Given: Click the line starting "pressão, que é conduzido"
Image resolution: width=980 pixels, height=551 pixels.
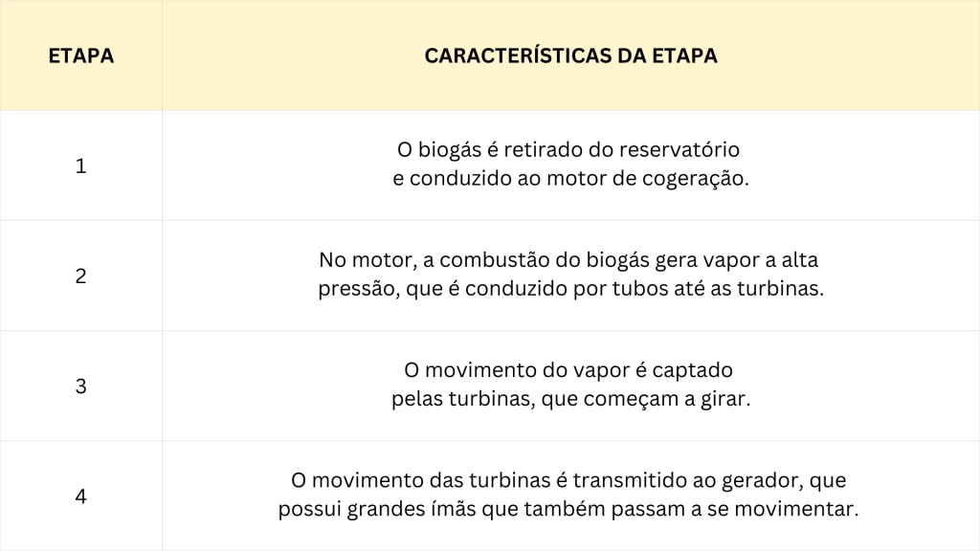Looking at the screenshot, I should coord(569,289).
